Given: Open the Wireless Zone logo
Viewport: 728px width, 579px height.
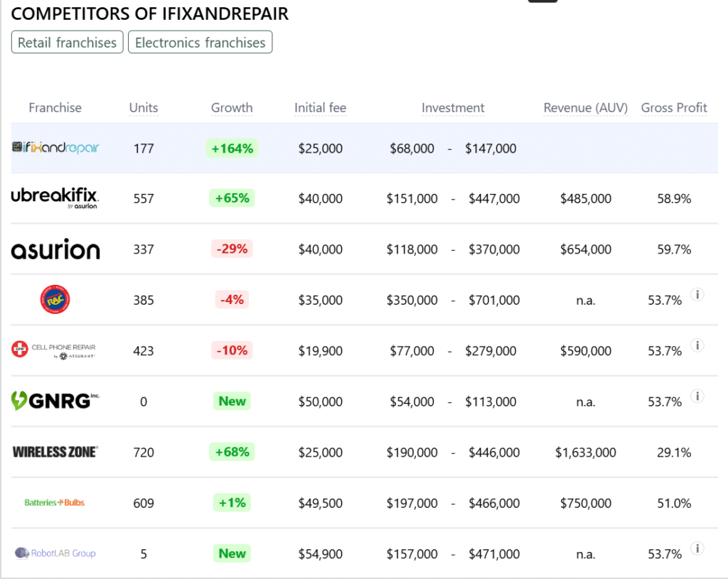Looking at the screenshot, I should 55,452.
